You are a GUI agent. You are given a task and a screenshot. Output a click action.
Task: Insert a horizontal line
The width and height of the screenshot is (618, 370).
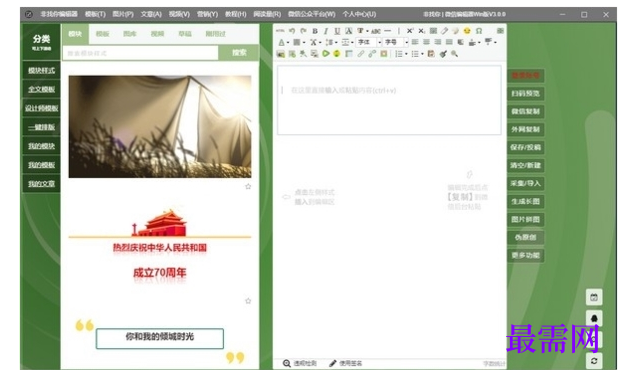pyautogui.click(x=387, y=31)
